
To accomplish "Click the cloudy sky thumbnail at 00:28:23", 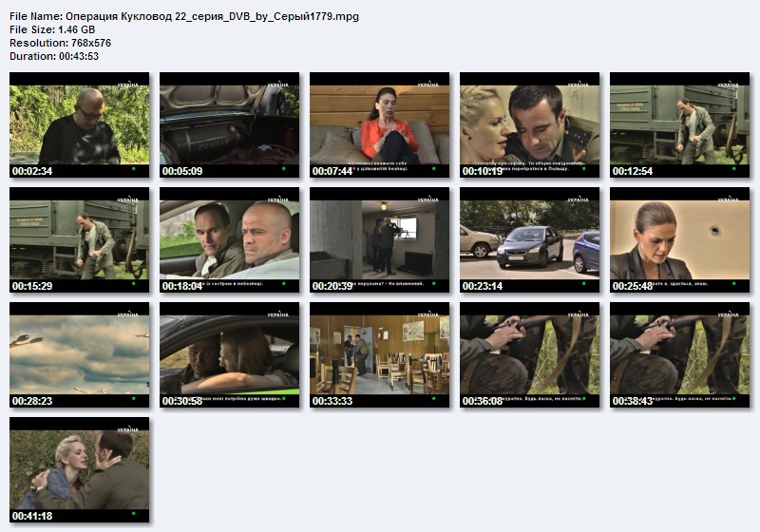I will [80, 355].
